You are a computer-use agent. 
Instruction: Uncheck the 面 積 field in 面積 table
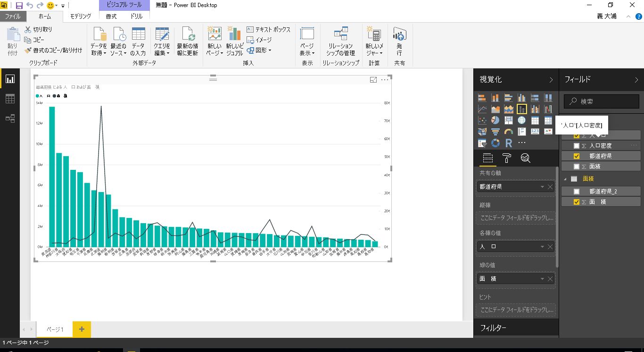coord(577,202)
